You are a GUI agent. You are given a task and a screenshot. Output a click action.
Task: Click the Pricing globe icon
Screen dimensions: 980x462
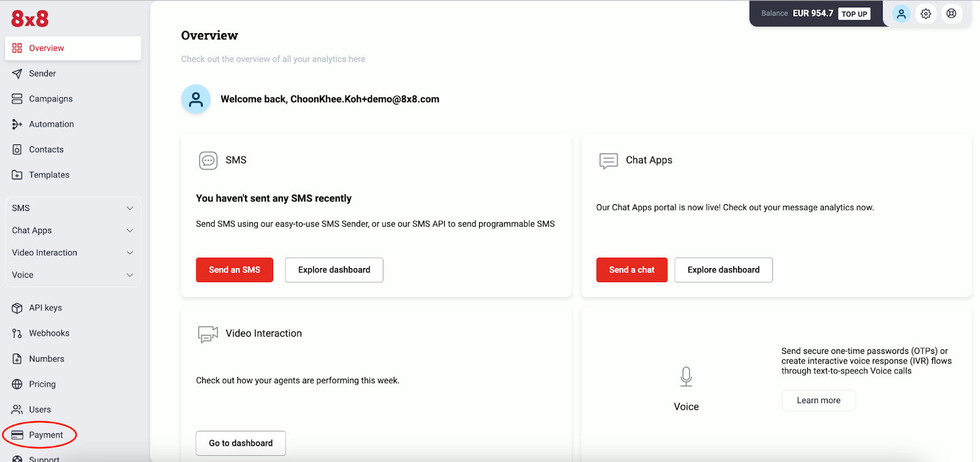click(x=17, y=384)
